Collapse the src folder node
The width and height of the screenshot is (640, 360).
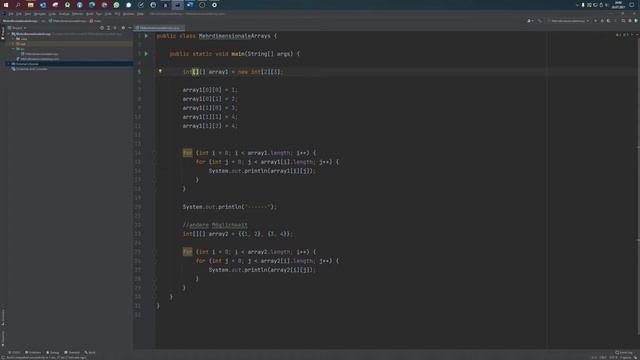click(x=13, y=49)
